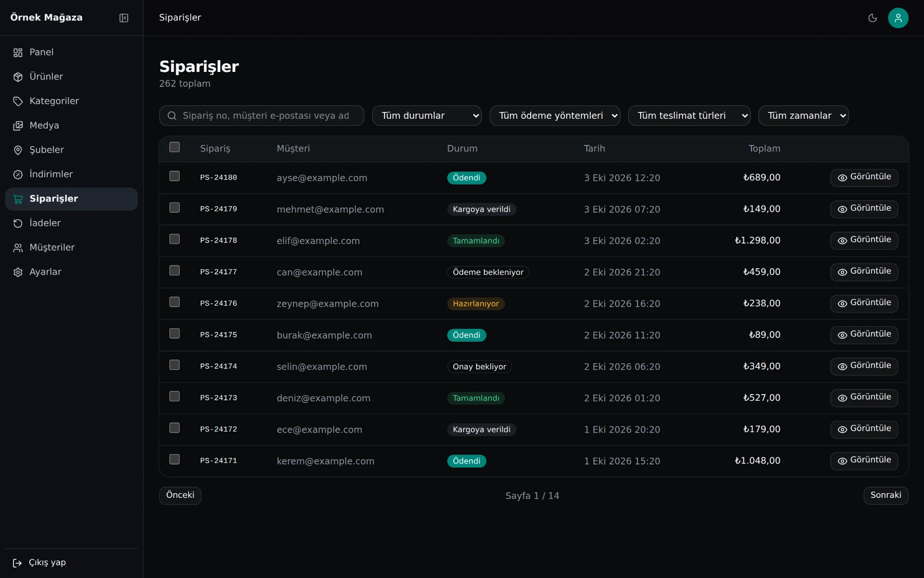Open Müşteriler from the sidebar

tap(71, 248)
